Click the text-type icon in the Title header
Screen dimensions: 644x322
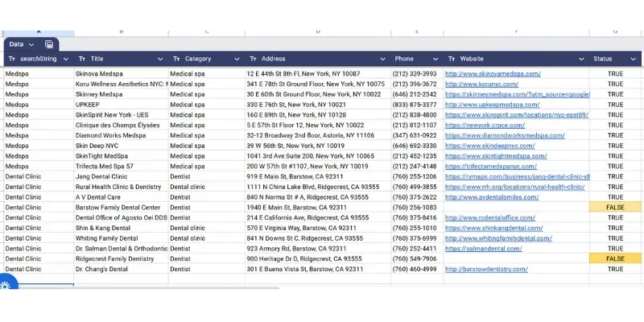click(82, 59)
